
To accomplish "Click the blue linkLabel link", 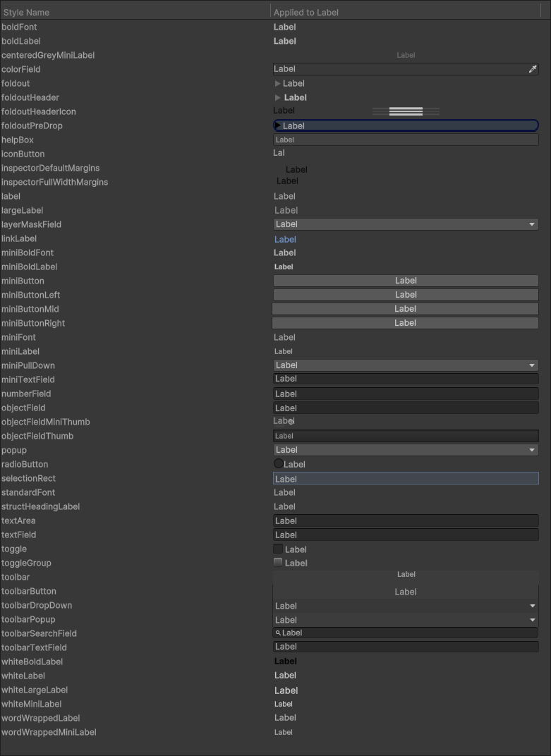I will coord(285,239).
